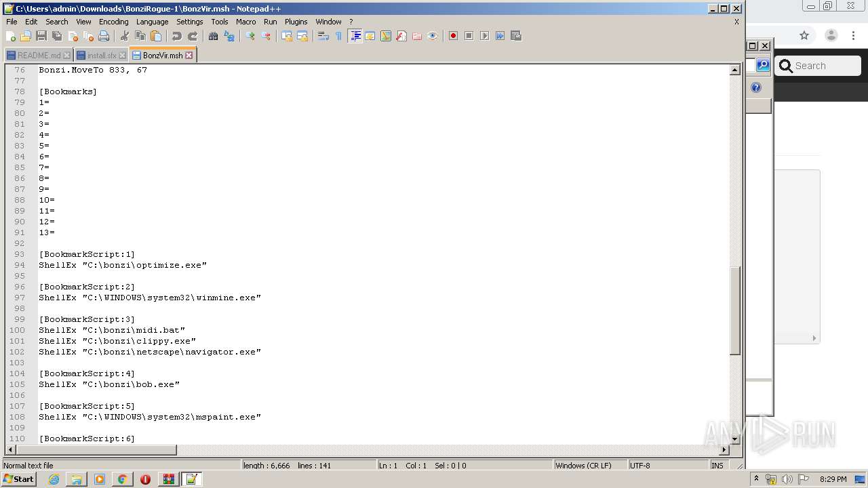Image resolution: width=868 pixels, height=488 pixels.
Task: Open the Encoding menu
Action: click(x=113, y=22)
